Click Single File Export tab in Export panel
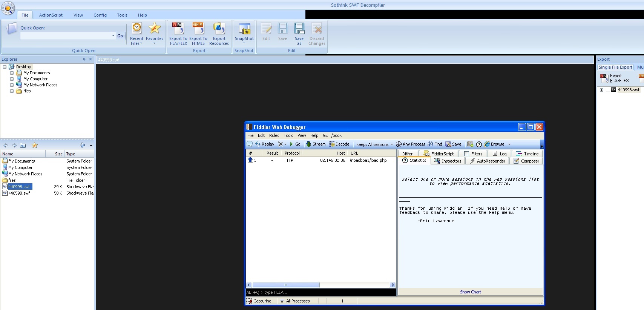Viewport: 644px width, 310px height. 615,67
